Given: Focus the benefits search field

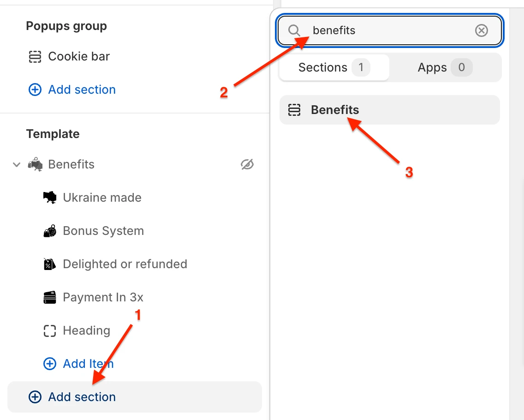Looking at the screenshot, I should pyautogui.click(x=390, y=30).
